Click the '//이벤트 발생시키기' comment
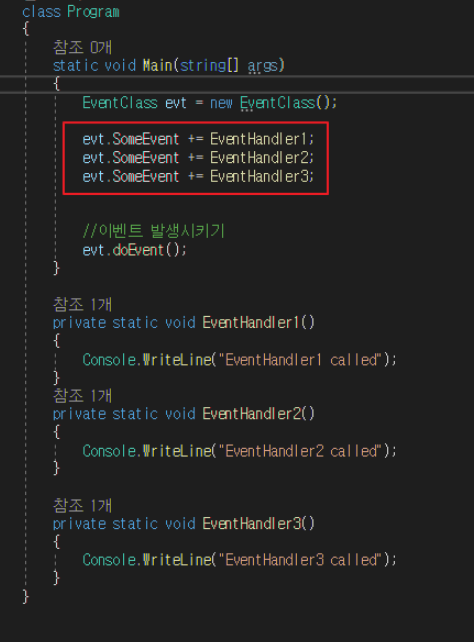Viewport: 474px width, 642px height. click(x=153, y=231)
